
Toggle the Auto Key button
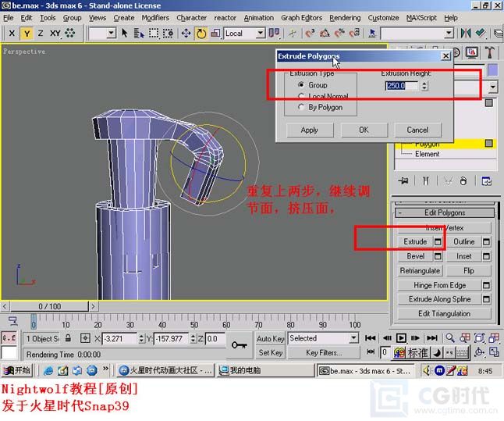tap(270, 339)
